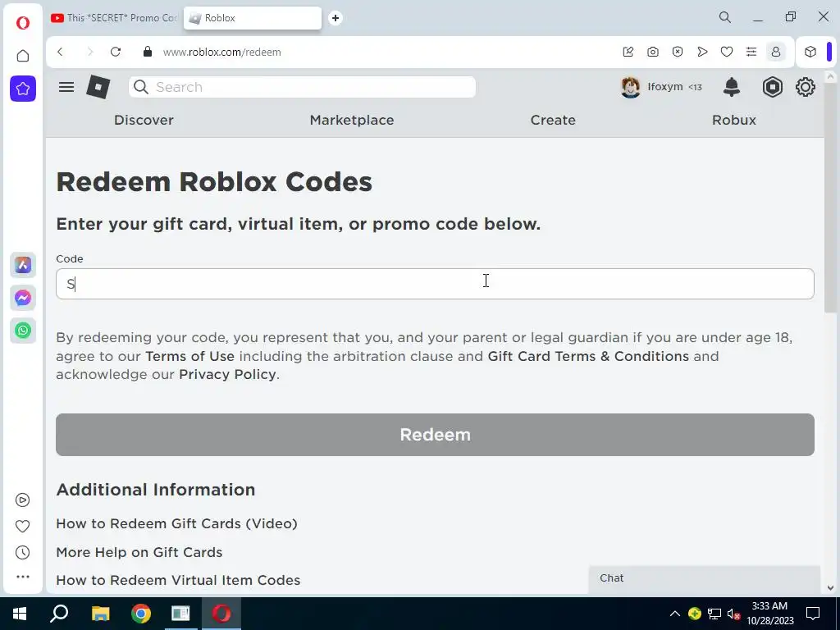Screen dimensions: 840x630
Task: Search tabs magnifier in title bar
Action: [725, 17]
